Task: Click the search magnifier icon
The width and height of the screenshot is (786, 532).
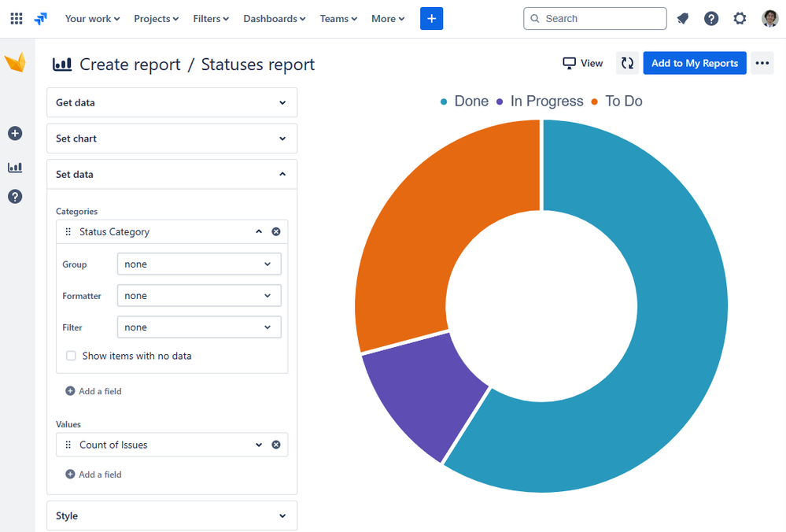Action: (x=535, y=19)
